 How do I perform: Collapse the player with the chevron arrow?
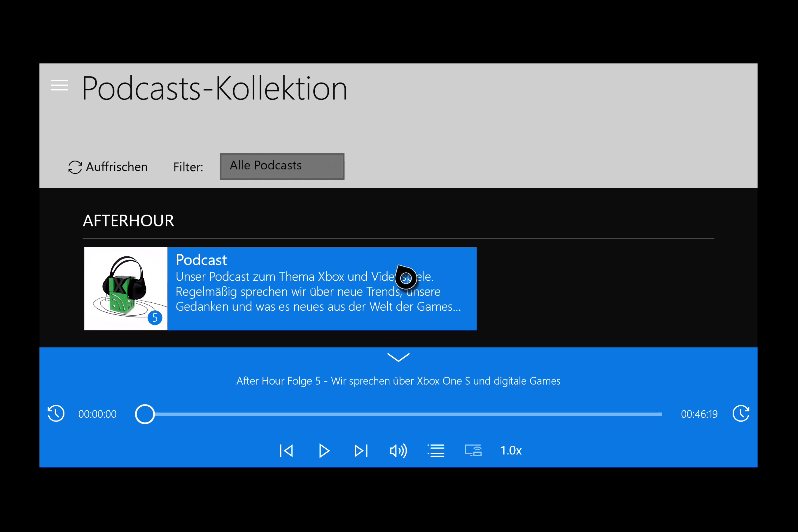(398, 358)
